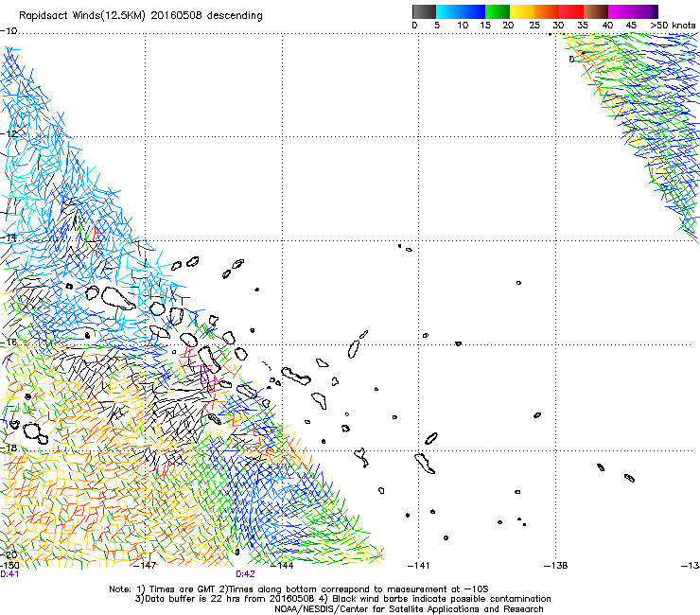
Task: Click the brown 35-40 knots color bar segment
Action: coord(596,11)
